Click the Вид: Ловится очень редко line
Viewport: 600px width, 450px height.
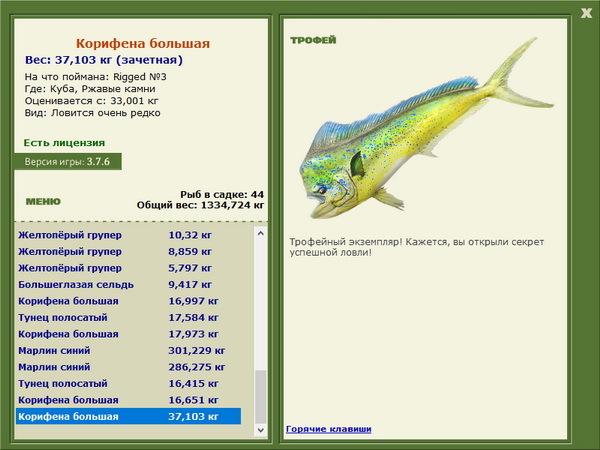[x=93, y=113]
